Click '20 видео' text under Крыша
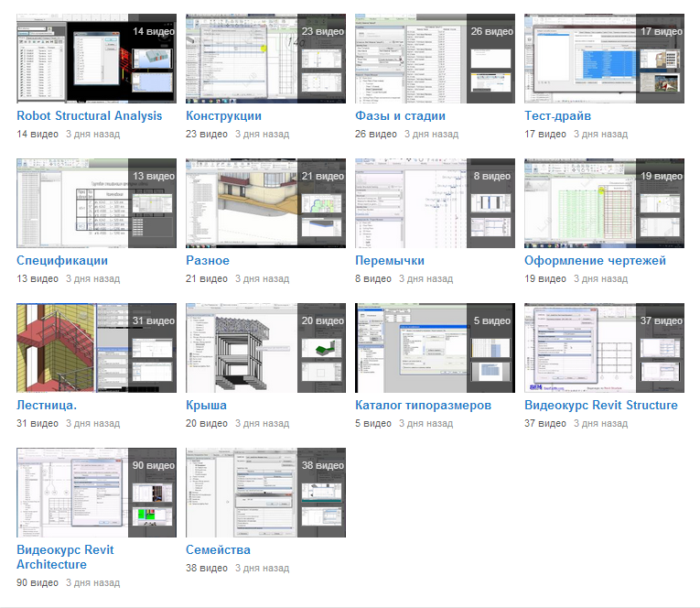Screen dimensions: 700x608 click(x=207, y=424)
